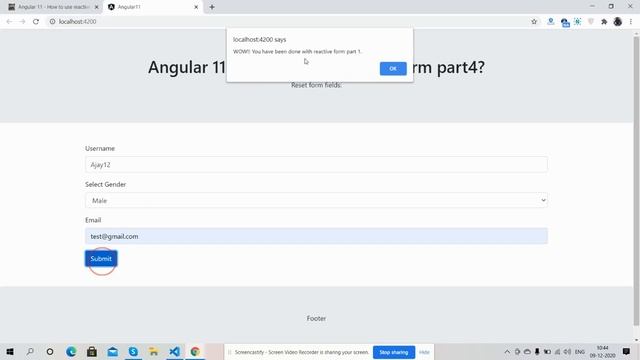Click the teal extension icon in toolbar

tap(578, 22)
